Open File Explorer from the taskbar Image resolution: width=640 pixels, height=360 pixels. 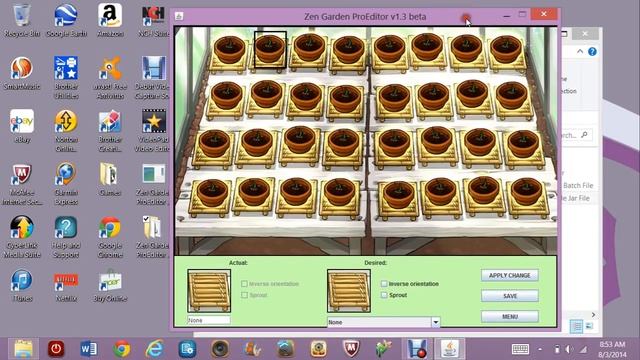click(23, 349)
